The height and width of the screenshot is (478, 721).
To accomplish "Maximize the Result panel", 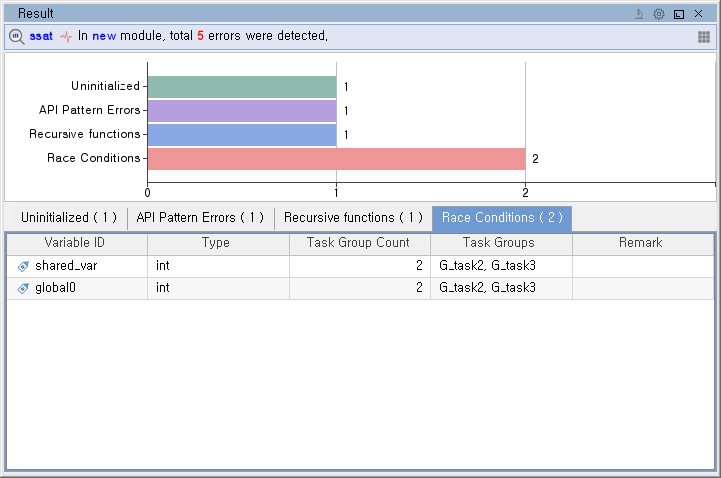I will point(679,14).
